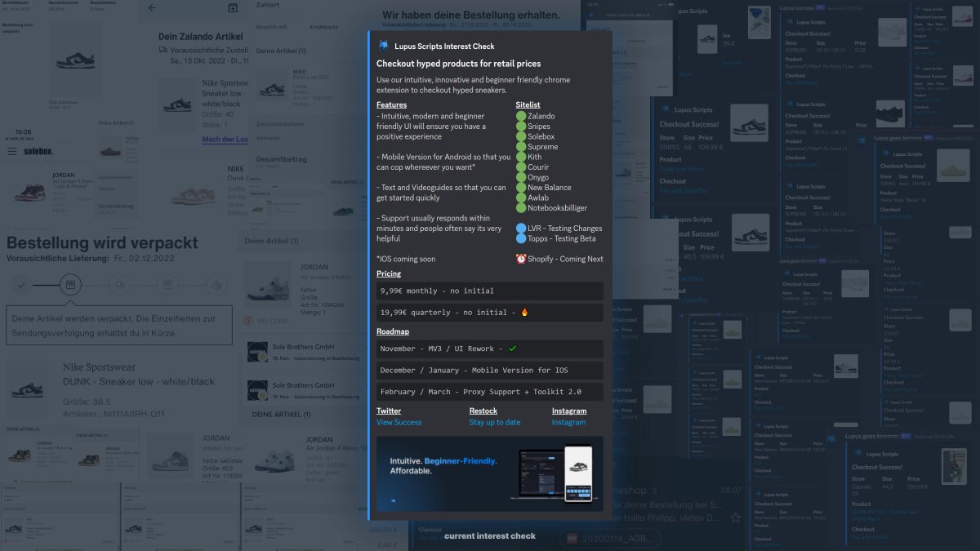Screen dimensions: 980x551
Task: Click the fire emoji in the quarterly pricing row
Action: [524, 312]
